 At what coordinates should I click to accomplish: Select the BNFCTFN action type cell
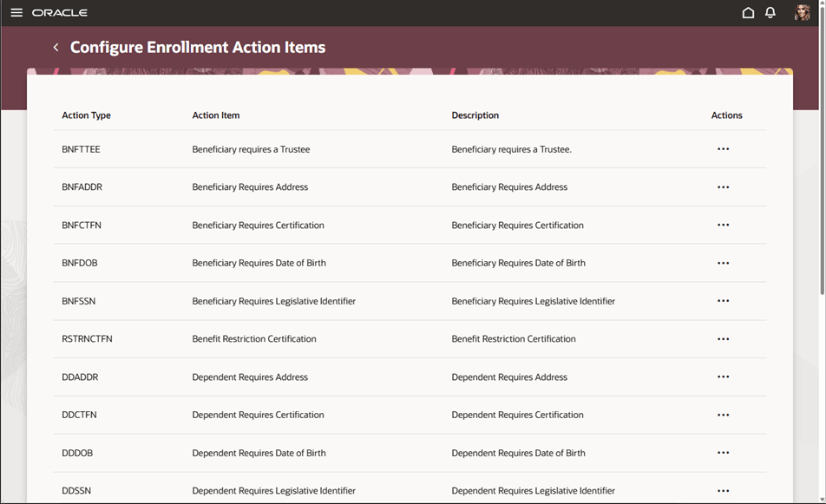[x=82, y=225]
